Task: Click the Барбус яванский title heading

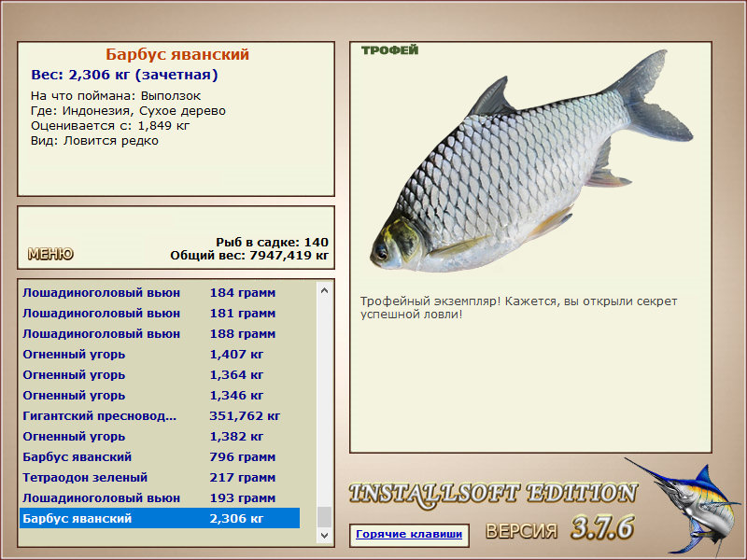Action: coord(177,54)
